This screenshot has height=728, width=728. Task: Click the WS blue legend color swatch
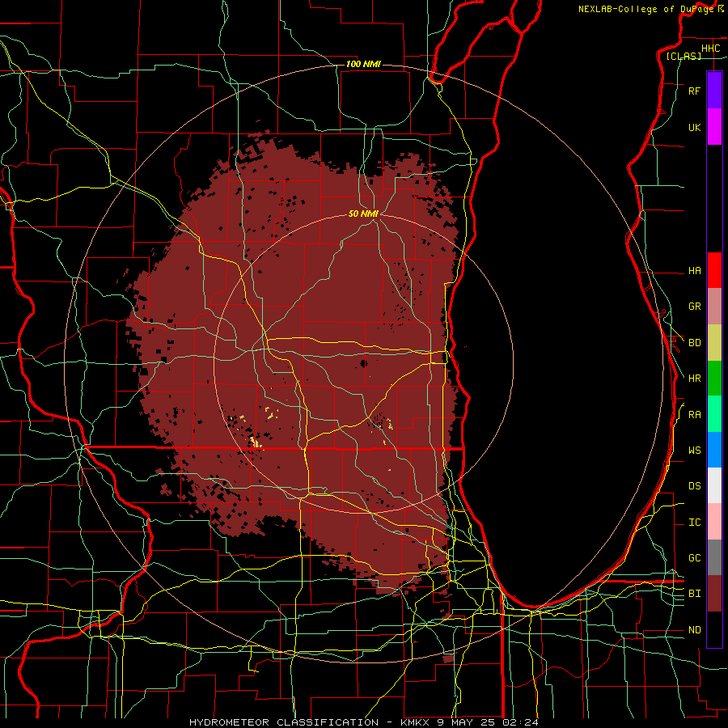click(714, 450)
